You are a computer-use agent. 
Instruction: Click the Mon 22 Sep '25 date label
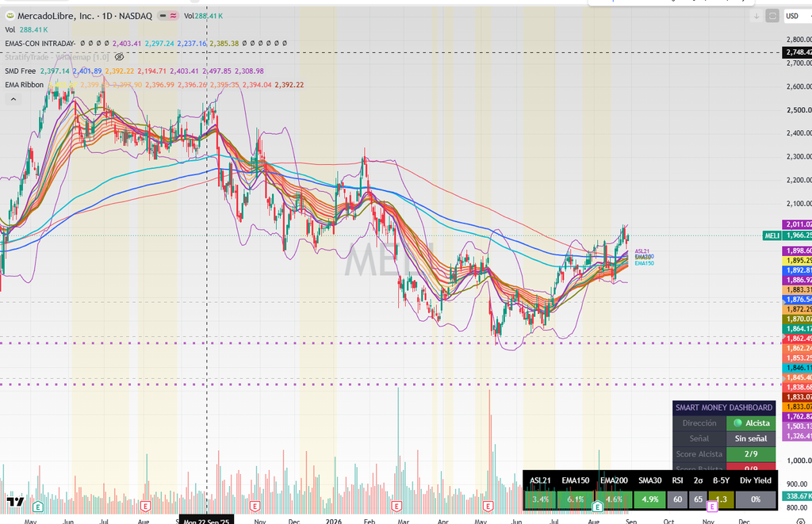[206, 520]
